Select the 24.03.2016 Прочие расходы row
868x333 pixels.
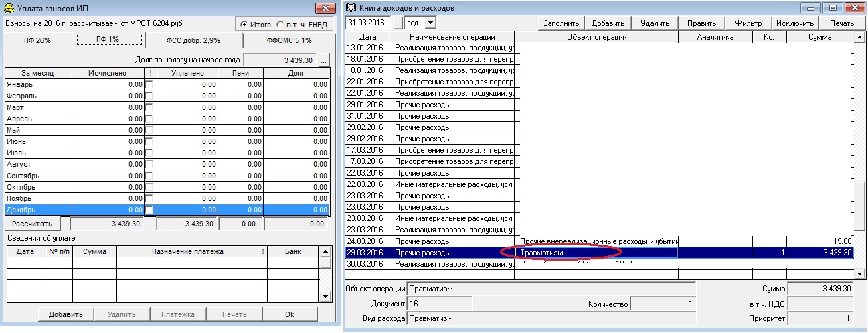[x=428, y=241]
